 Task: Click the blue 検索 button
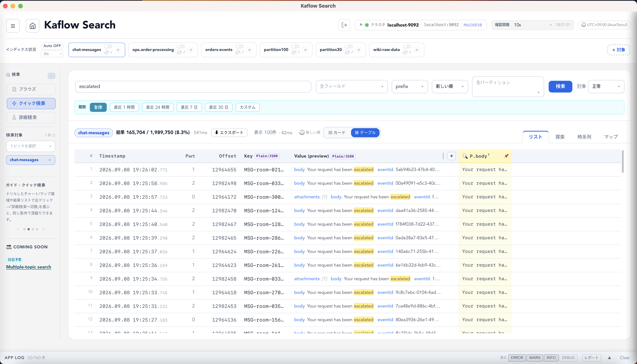[560, 86]
